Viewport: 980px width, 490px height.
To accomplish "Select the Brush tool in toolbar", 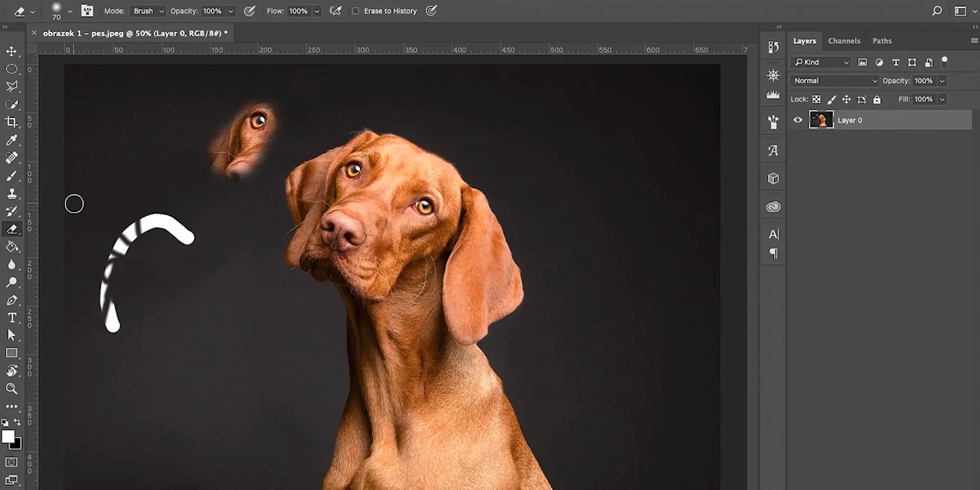I will pos(12,175).
